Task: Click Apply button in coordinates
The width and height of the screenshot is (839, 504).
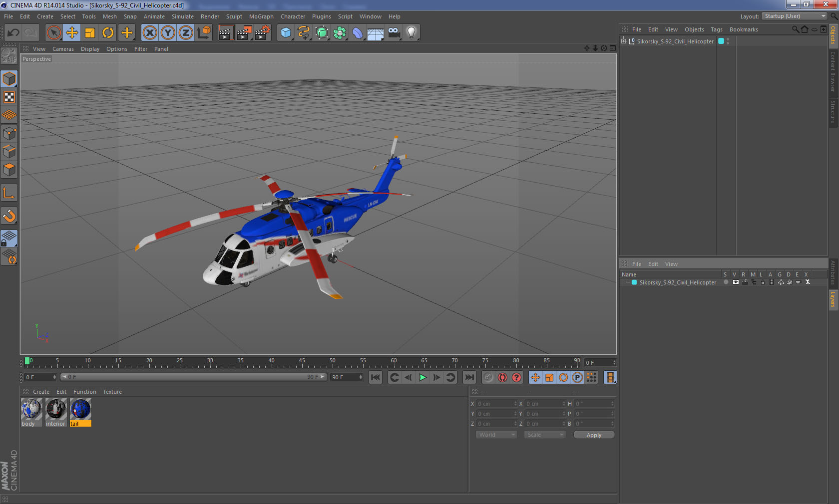Action: [594, 435]
